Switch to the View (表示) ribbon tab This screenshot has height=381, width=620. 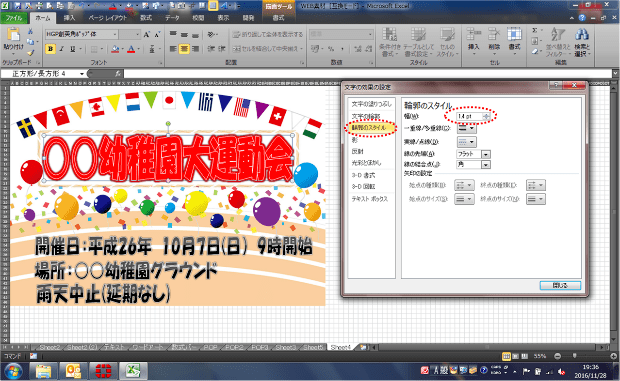[223, 18]
